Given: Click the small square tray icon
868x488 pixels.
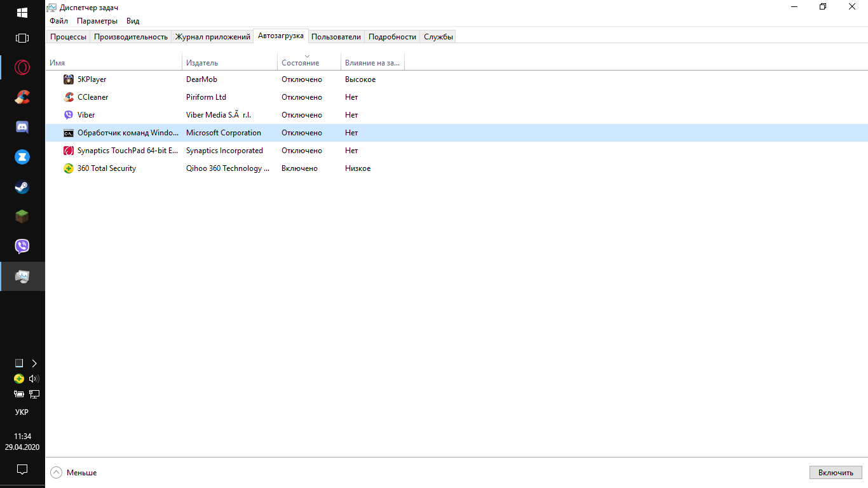Looking at the screenshot, I should tap(19, 363).
